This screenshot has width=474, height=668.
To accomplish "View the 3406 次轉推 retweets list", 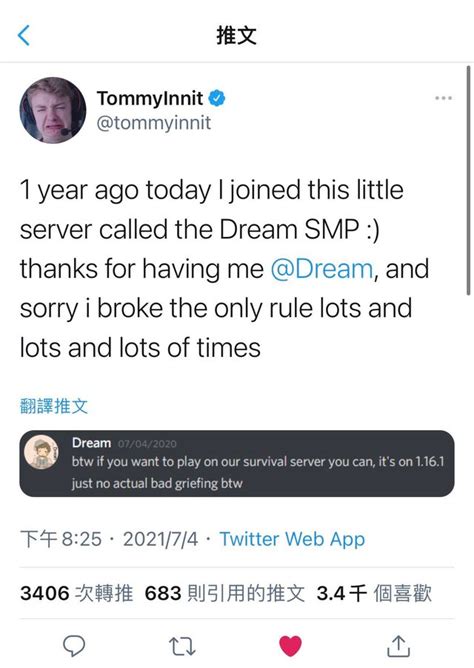I will [x=77, y=593].
